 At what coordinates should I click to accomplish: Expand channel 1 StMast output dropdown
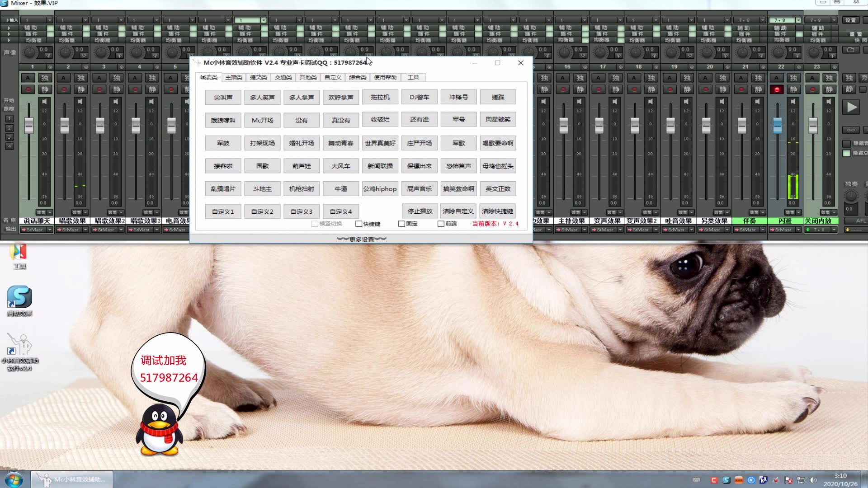coord(50,230)
